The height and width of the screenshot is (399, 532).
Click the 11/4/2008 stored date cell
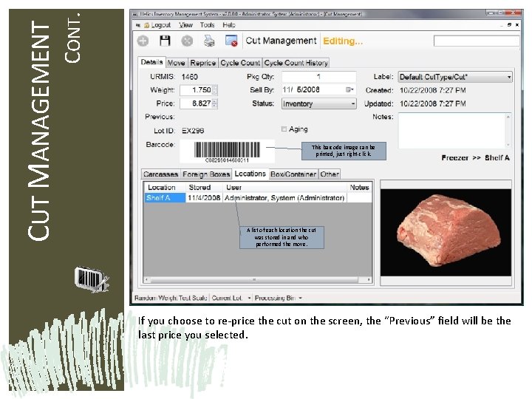(x=204, y=198)
